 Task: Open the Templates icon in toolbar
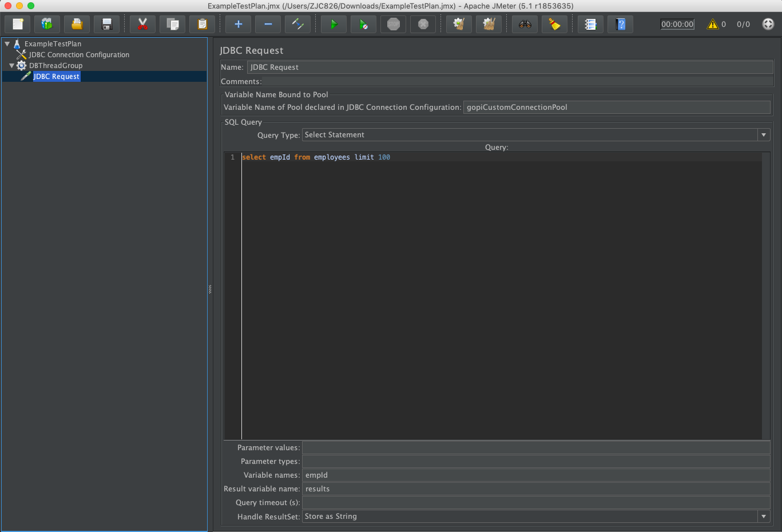click(47, 24)
